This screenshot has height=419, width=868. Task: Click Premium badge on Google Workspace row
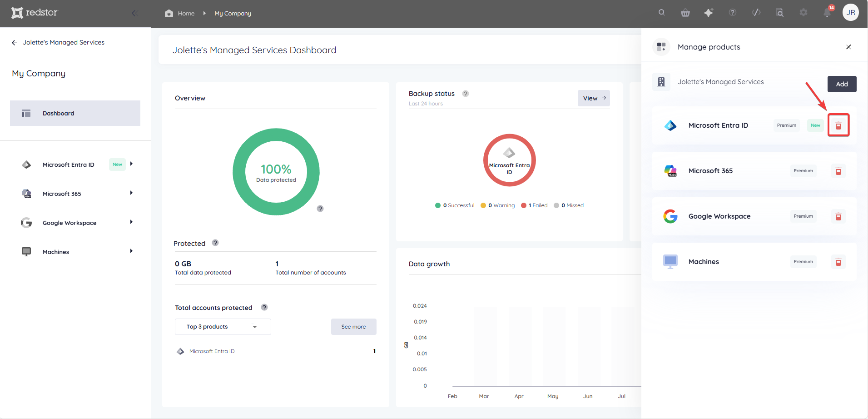803,216
